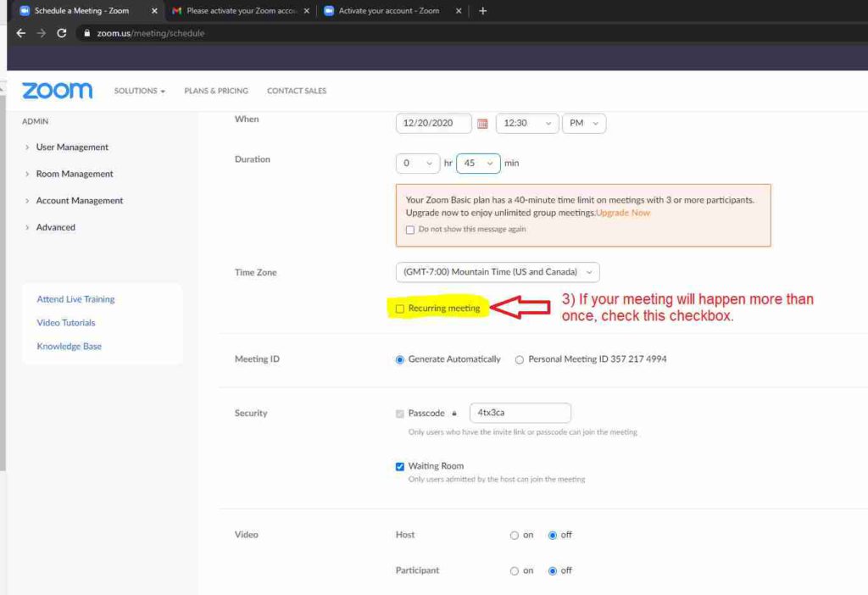Switch to Please activate your Zoom tab
Screen dimensions: 868x595
point(242,10)
